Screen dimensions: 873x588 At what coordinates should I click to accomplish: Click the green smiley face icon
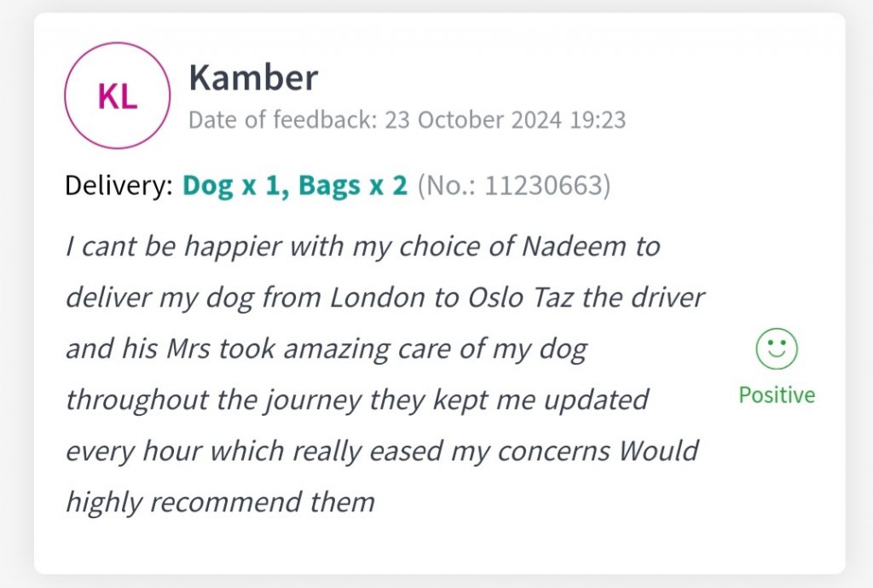[776, 350]
